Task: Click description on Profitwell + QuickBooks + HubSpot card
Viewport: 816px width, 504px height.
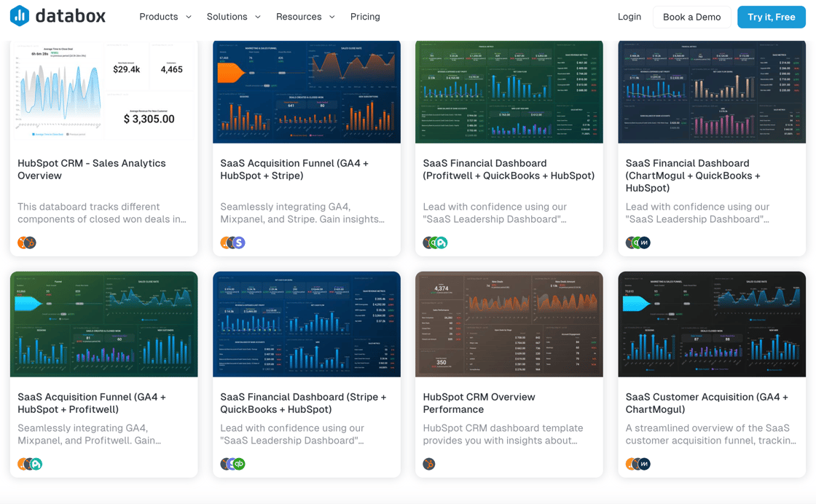Action: pos(495,213)
